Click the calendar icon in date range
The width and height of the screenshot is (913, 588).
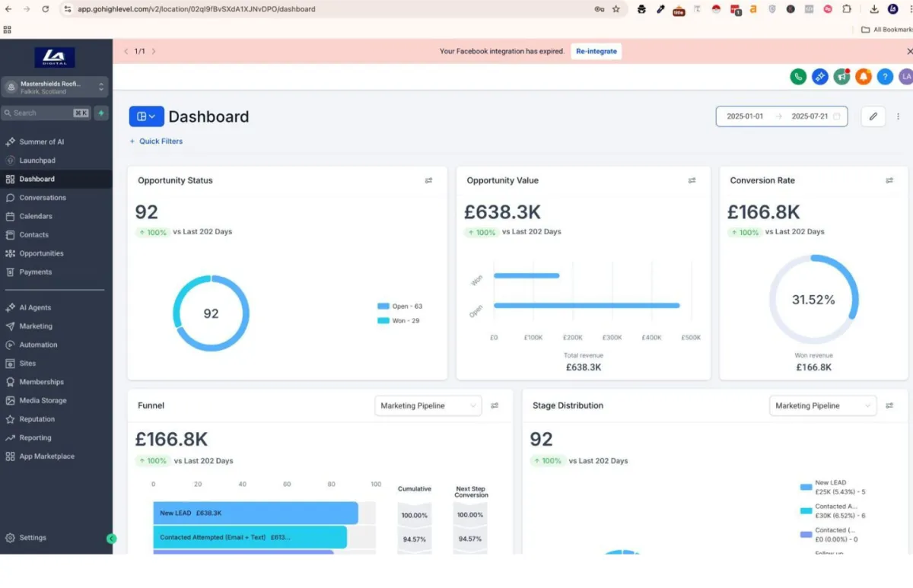[837, 116]
